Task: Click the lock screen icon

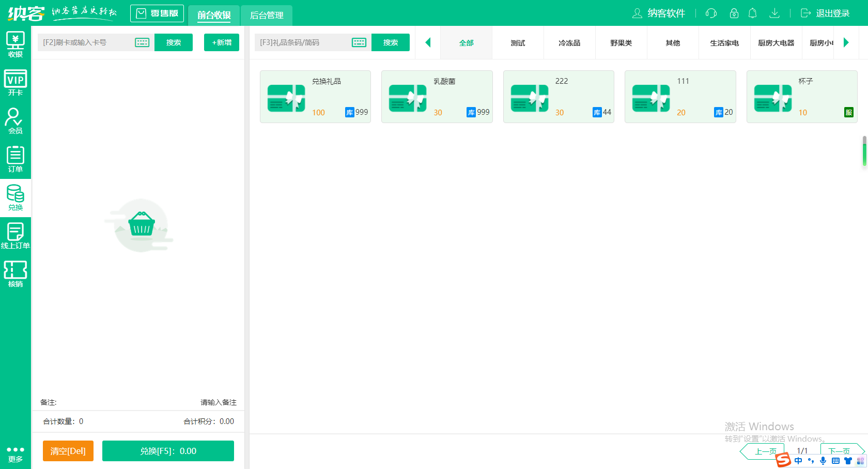Action: (734, 13)
